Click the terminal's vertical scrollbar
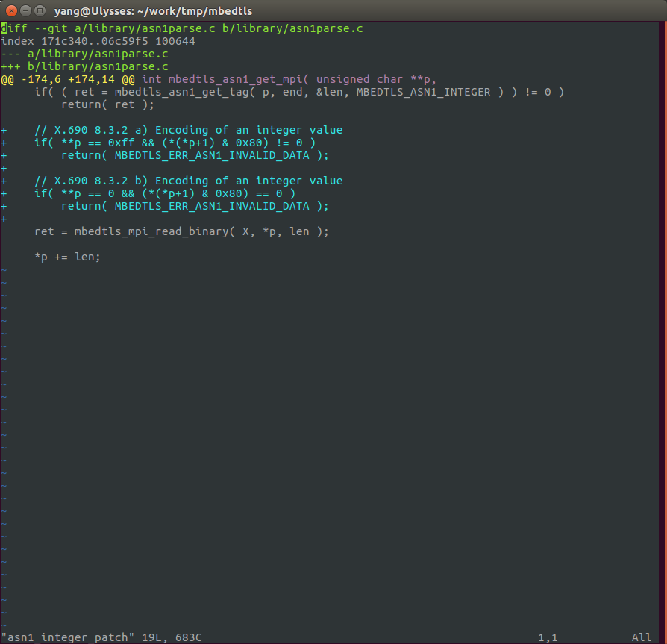The height and width of the screenshot is (644, 667). pyautogui.click(x=663, y=332)
